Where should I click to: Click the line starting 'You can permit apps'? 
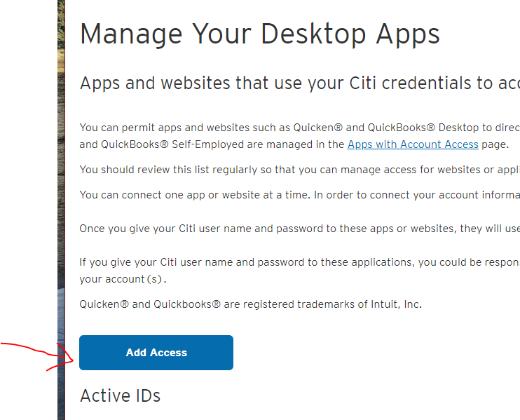(300, 128)
